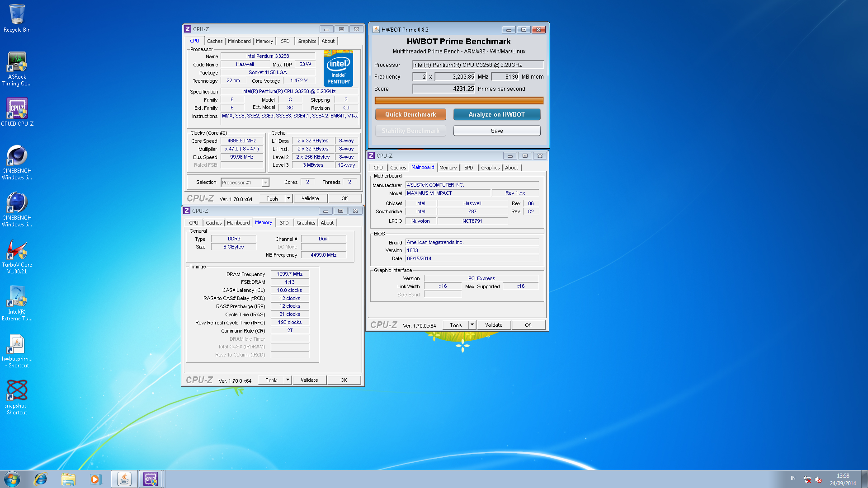The width and height of the screenshot is (868, 488).
Task: Click the Mainboard CPU-Z window title icon
Action: click(x=371, y=155)
